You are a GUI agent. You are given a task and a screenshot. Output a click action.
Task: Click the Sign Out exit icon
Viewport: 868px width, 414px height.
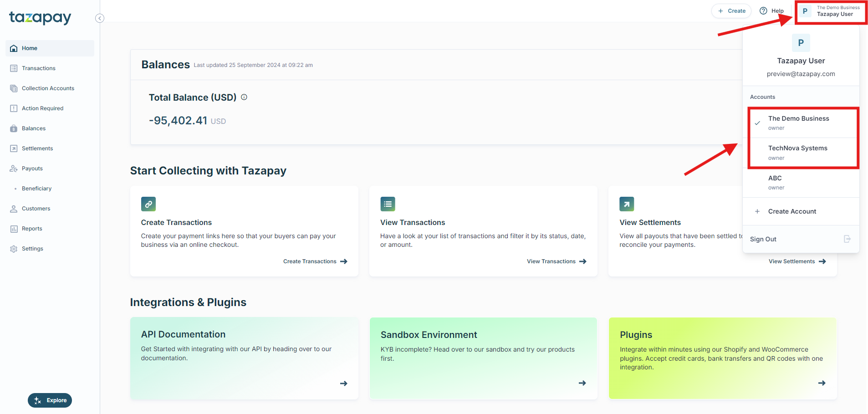click(x=847, y=239)
